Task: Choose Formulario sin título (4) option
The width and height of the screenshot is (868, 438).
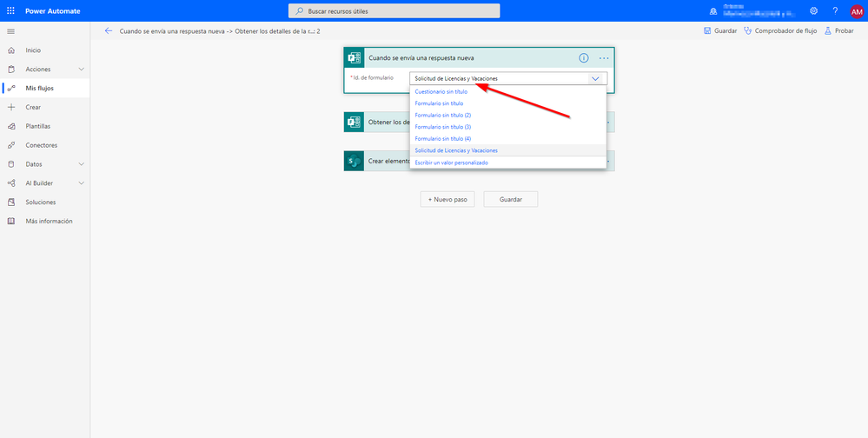Action: point(507,138)
